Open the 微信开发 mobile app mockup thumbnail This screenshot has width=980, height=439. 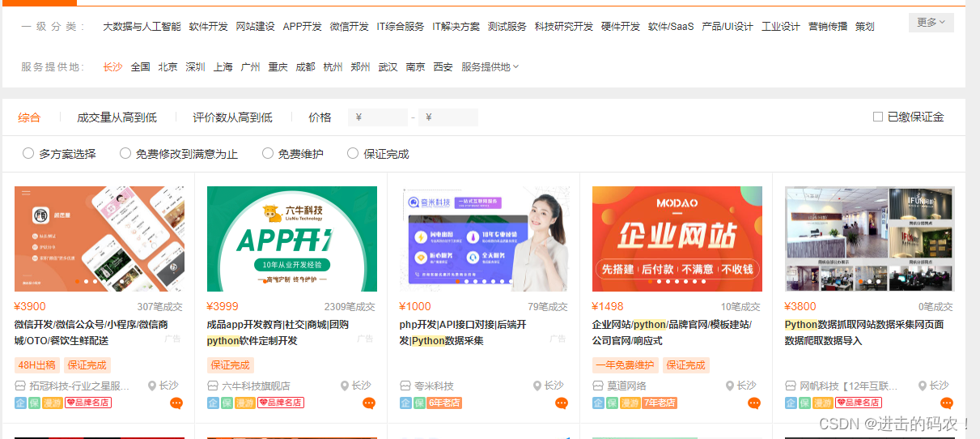[x=100, y=239]
